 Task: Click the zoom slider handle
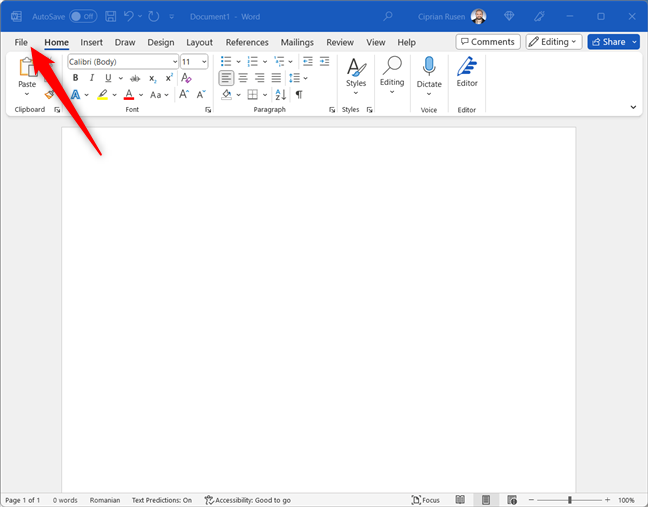569,500
